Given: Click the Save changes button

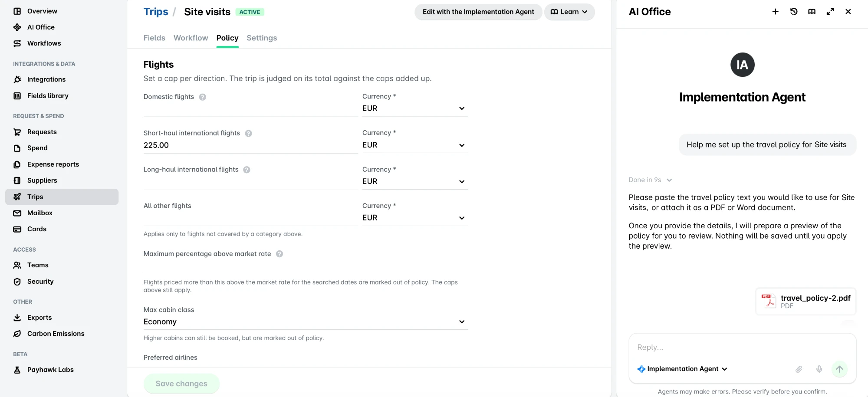Looking at the screenshot, I should click(x=181, y=384).
